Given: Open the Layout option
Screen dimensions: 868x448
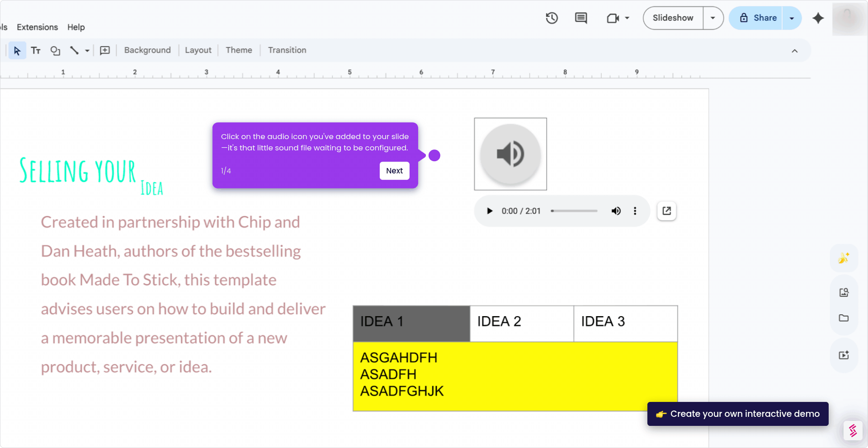Looking at the screenshot, I should [x=198, y=50].
